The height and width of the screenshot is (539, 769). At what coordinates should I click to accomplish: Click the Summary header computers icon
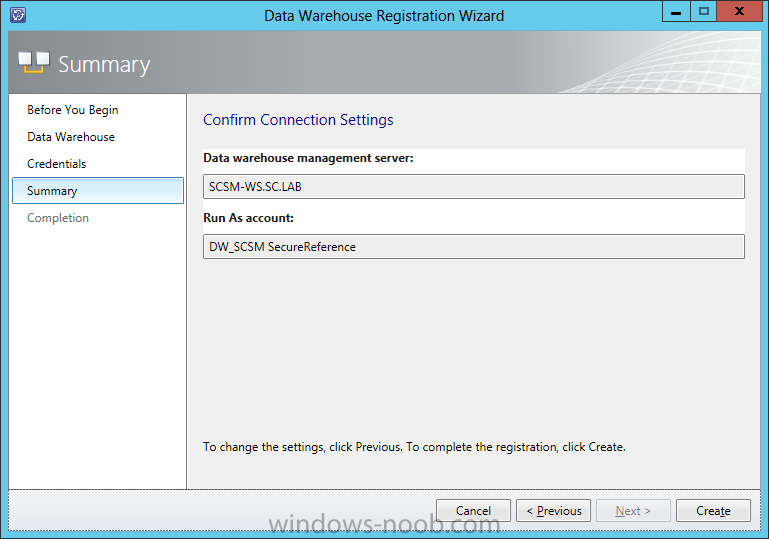point(34,62)
